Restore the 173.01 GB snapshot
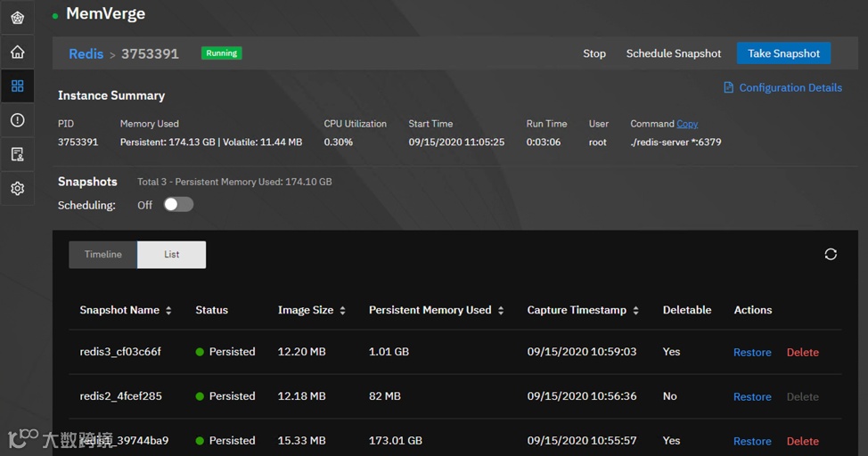The image size is (868, 456). pyautogui.click(x=752, y=441)
